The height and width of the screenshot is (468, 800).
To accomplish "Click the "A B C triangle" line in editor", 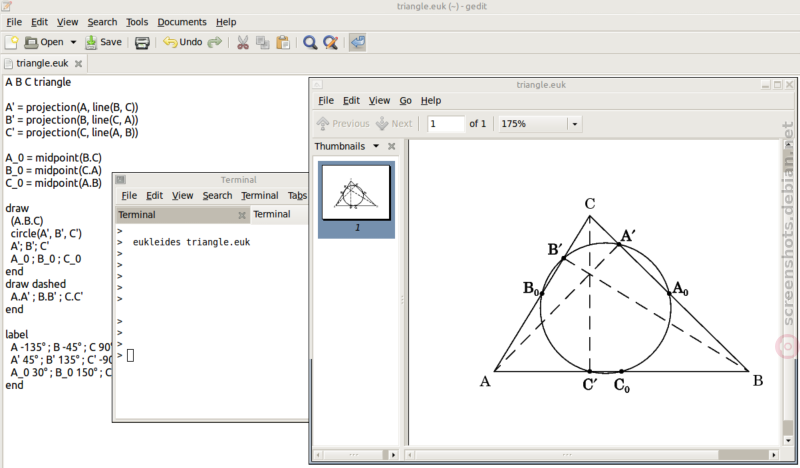I will [x=38, y=82].
